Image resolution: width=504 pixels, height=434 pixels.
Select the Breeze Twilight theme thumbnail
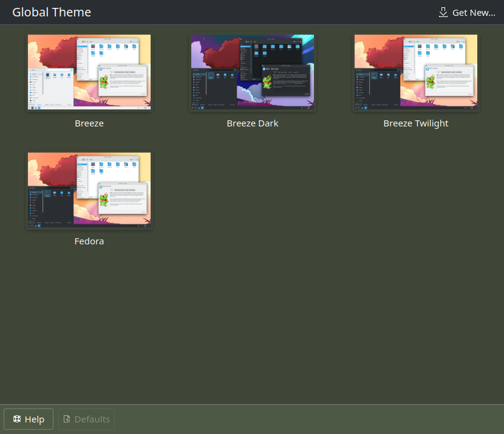(x=415, y=72)
